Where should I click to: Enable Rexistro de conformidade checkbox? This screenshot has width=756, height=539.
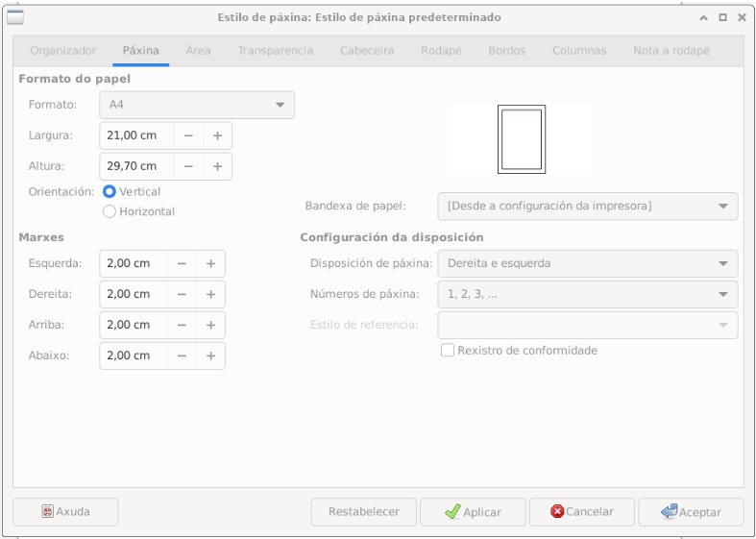point(448,351)
